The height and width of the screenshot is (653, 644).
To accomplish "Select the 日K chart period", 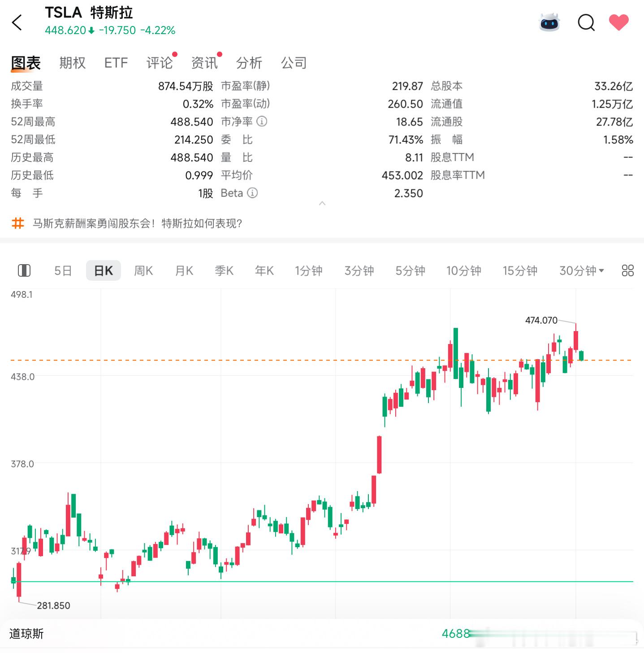I will [x=104, y=271].
